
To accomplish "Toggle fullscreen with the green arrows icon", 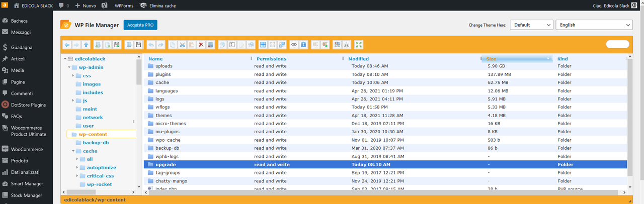I will click(359, 44).
